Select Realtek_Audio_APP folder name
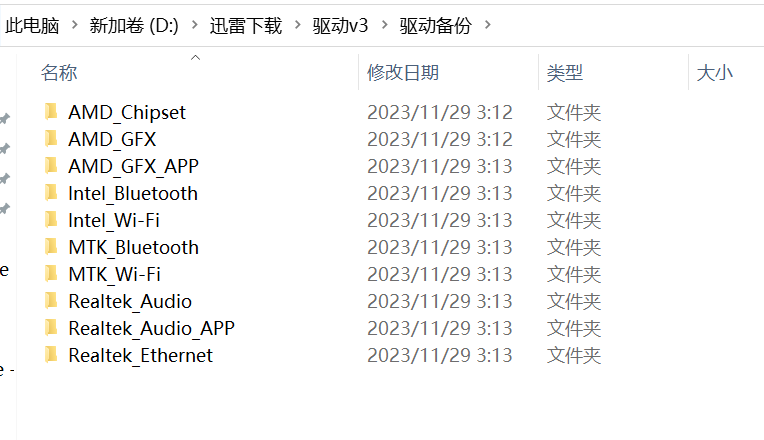 coord(151,328)
